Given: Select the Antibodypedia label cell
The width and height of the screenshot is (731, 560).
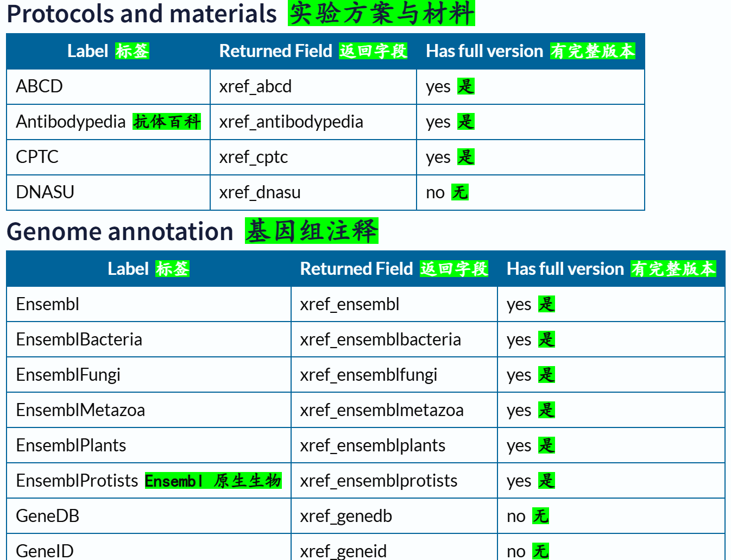Looking at the screenshot, I should click(108, 122).
